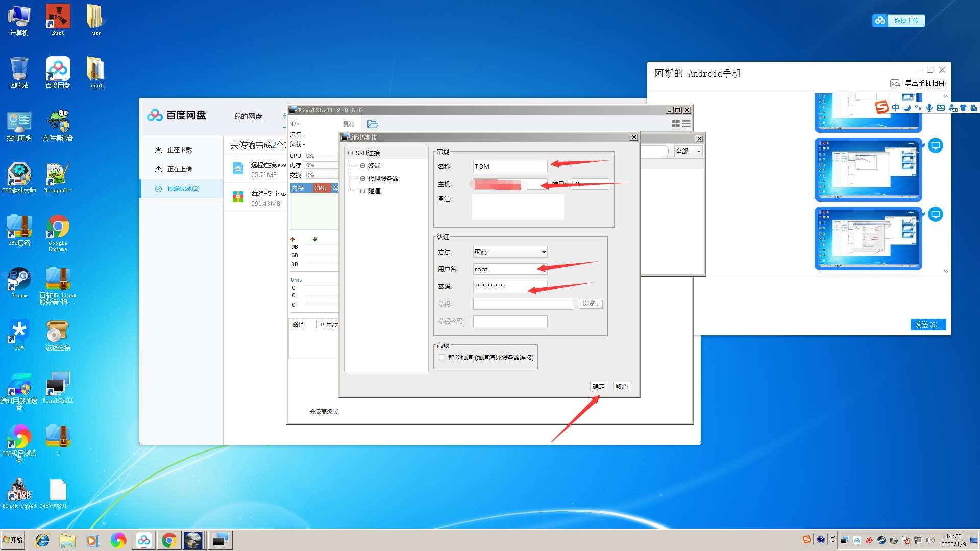Focus the 密码 password field
Screen dimensions: 980x551
[x=510, y=286]
